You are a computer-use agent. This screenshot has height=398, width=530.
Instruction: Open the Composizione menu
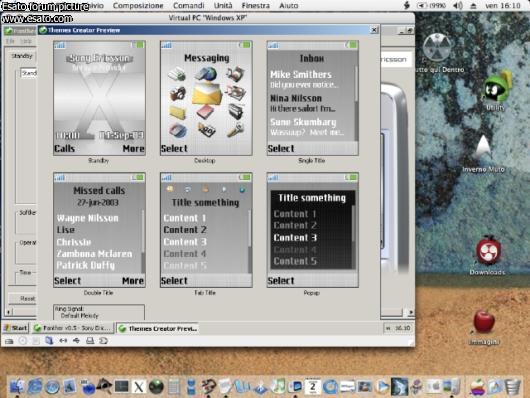point(138,5)
